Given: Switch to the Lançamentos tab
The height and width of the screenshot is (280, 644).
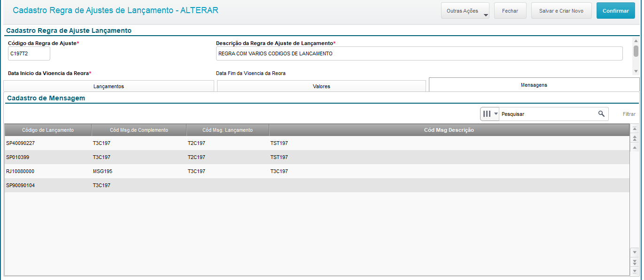Looking at the screenshot, I should click(x=109, y=86).
